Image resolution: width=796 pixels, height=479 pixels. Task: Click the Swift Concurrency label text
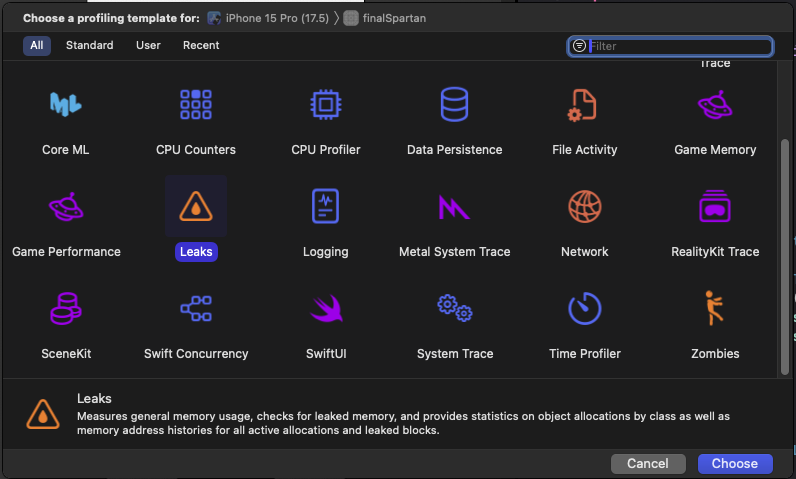(196, 354)
